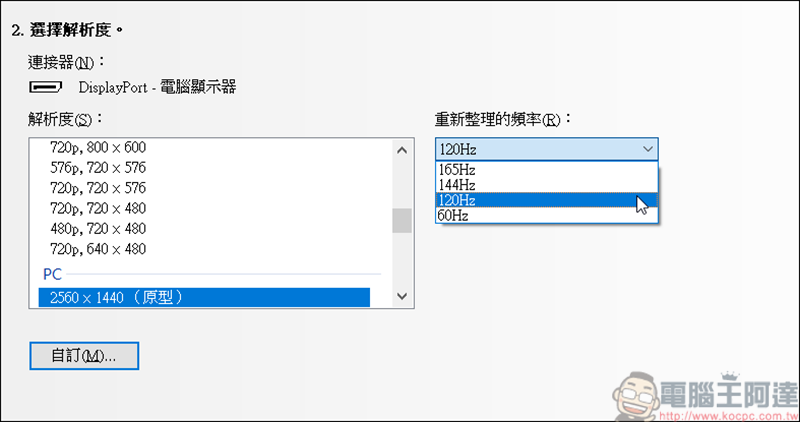Click the resolution list scrollbar thumb
The width and height of the screenshot is (800, 422).
pos(401,220)
